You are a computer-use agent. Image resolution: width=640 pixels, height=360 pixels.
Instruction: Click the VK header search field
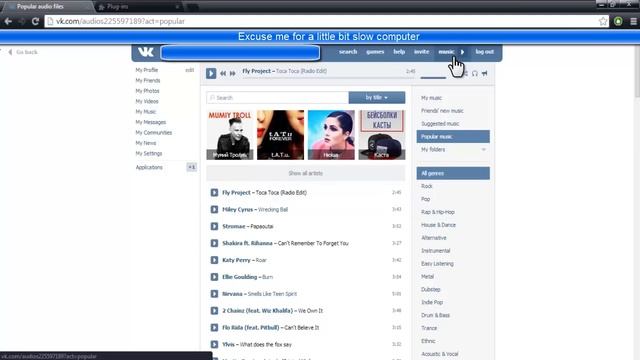pyautogui.click(x=240, y=53)
